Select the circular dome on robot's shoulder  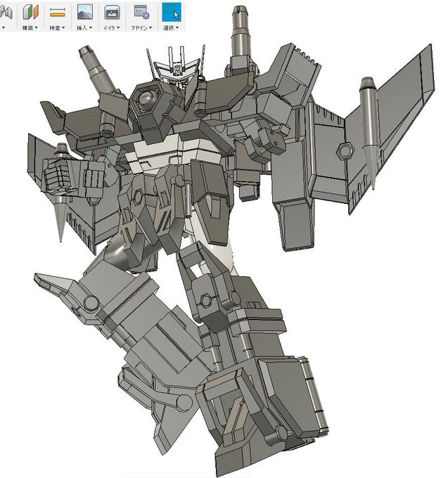tap(147, 98)
